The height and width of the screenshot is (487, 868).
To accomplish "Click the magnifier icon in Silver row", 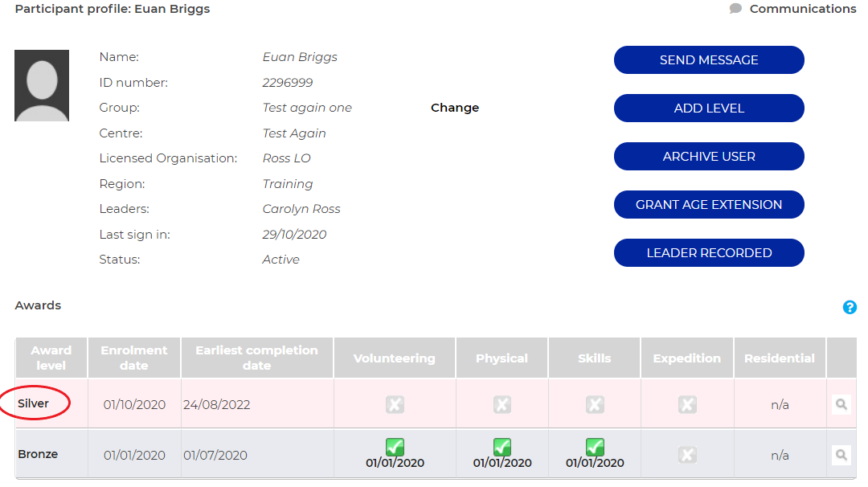I will pos(841,404).
